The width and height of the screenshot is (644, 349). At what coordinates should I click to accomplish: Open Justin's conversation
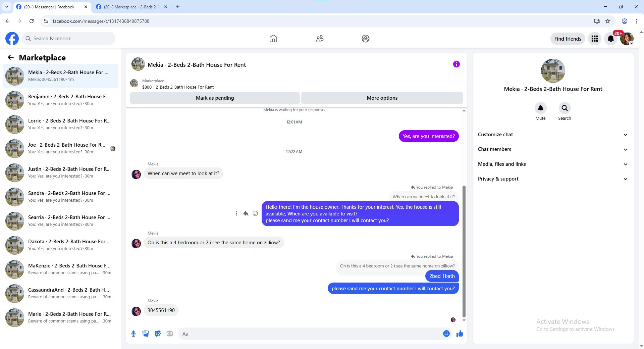tap(60, 172)
